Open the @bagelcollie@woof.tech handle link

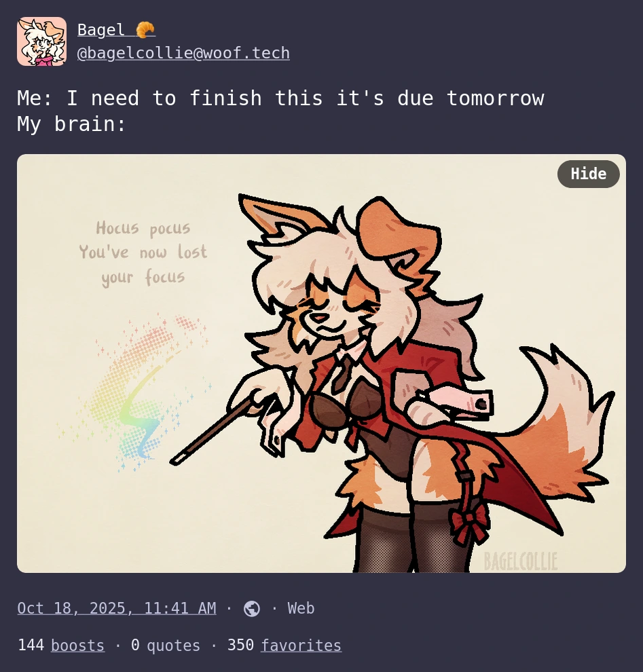(x=183, y=53)
